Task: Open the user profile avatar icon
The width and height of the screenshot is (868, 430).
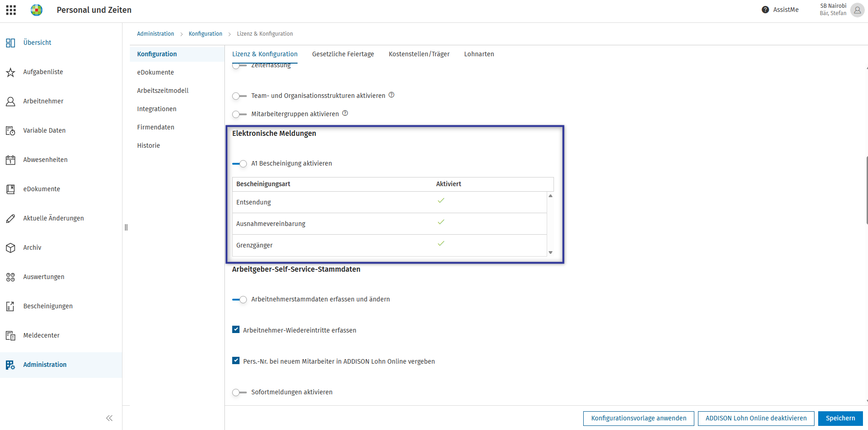Action: [x=857, y=10]
